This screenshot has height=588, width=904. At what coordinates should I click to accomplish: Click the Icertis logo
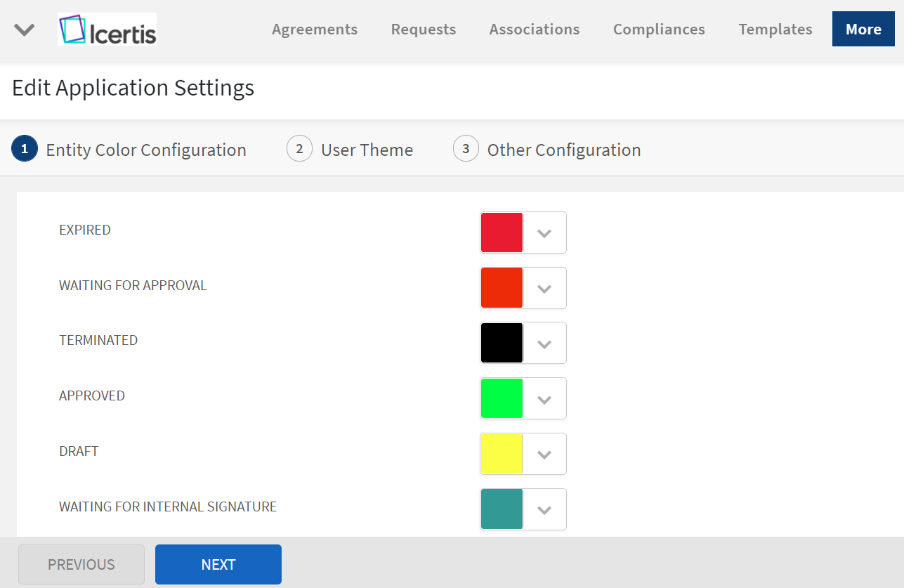coord(107,30)
